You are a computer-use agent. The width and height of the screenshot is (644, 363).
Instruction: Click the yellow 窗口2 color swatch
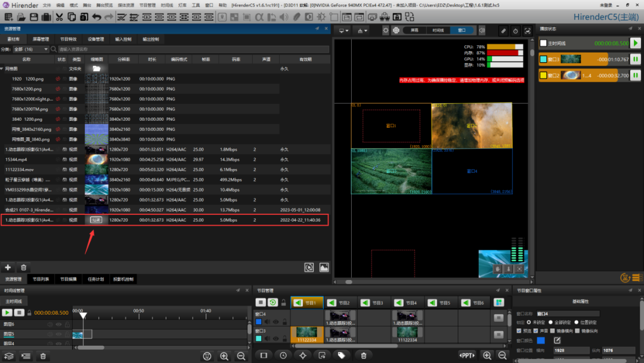click(x=543, y=75)
